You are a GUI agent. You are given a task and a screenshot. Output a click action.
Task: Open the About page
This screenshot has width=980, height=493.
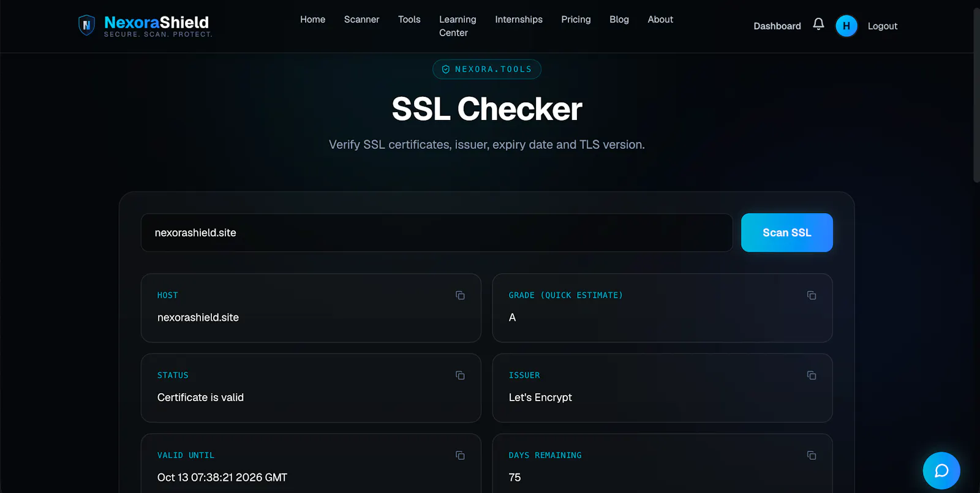660,20
